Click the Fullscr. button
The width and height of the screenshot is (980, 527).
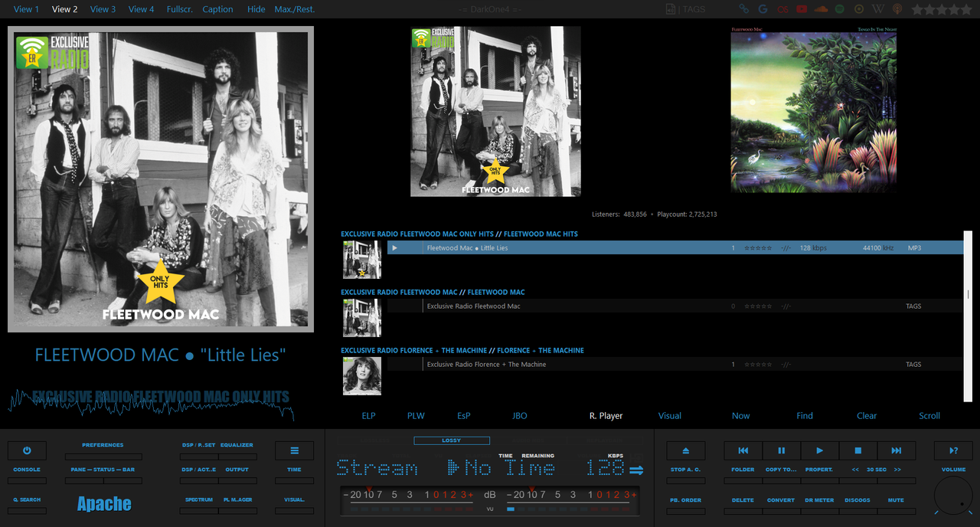pos(180,9)
